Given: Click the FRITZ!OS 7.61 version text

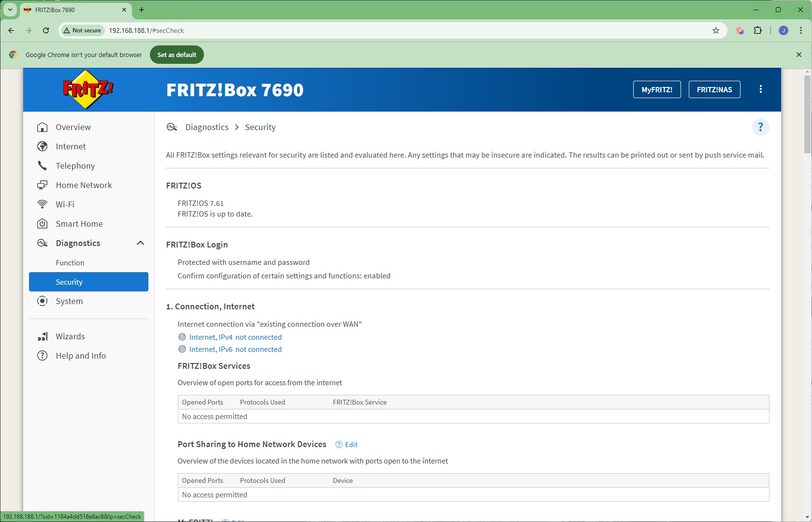Looking at the screenshot, I should click(201, 203).
